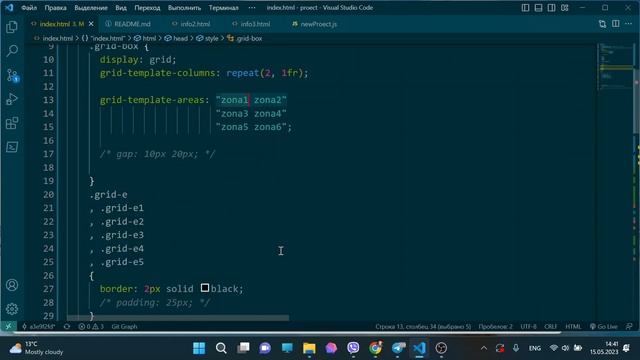
Task: Expand hidden menu items ellipsis
Action: point(252,8)
